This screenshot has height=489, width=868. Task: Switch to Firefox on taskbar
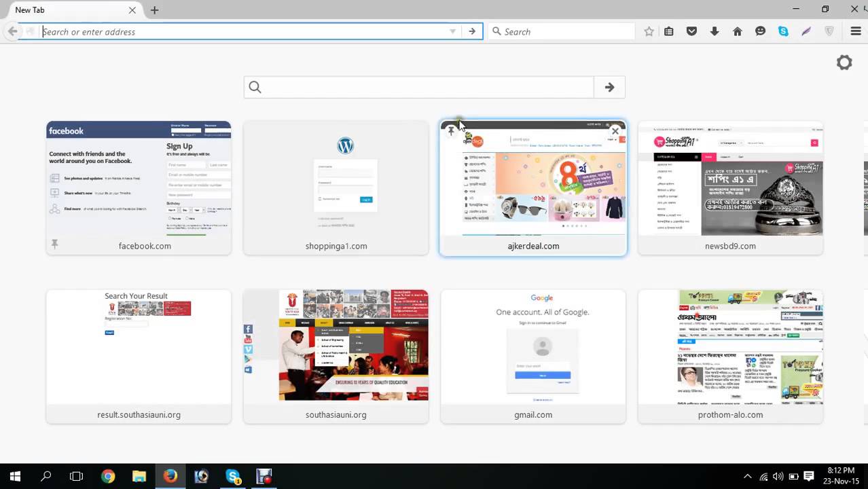coord(170,476)
